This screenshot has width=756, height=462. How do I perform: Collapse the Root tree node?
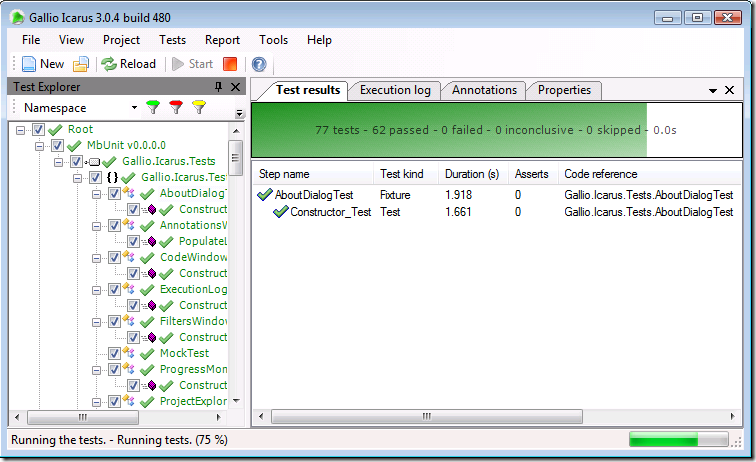tap(22, 130)
